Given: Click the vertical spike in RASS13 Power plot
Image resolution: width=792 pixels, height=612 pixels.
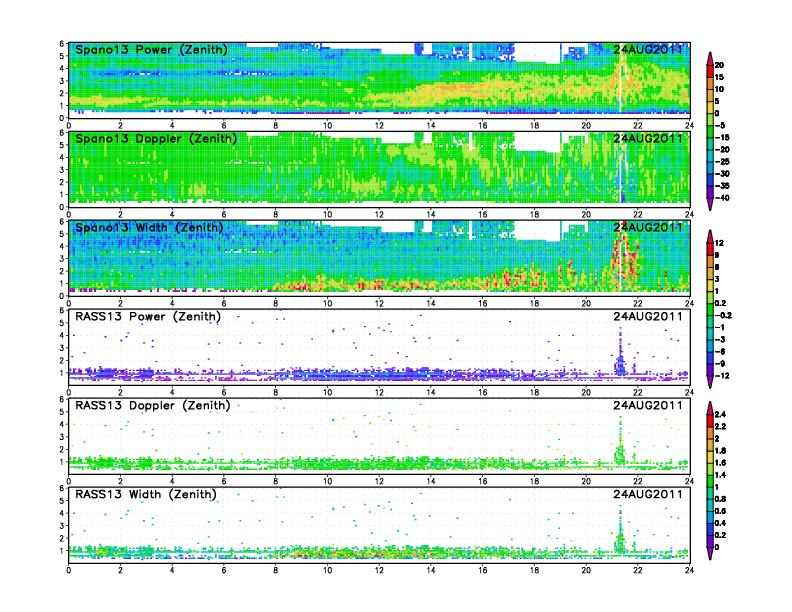Looking at the screenshot, I should (x=620, y=352).
